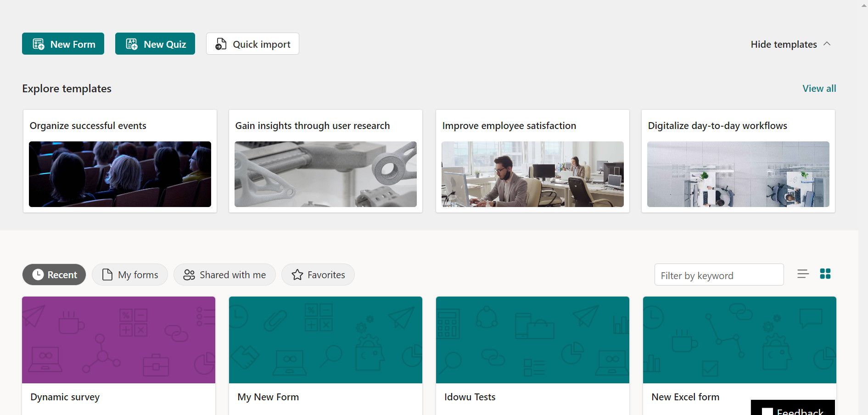Open the Idowu Tests form
The height and width of the screenshot is (415, 868).
pos(532,340)
